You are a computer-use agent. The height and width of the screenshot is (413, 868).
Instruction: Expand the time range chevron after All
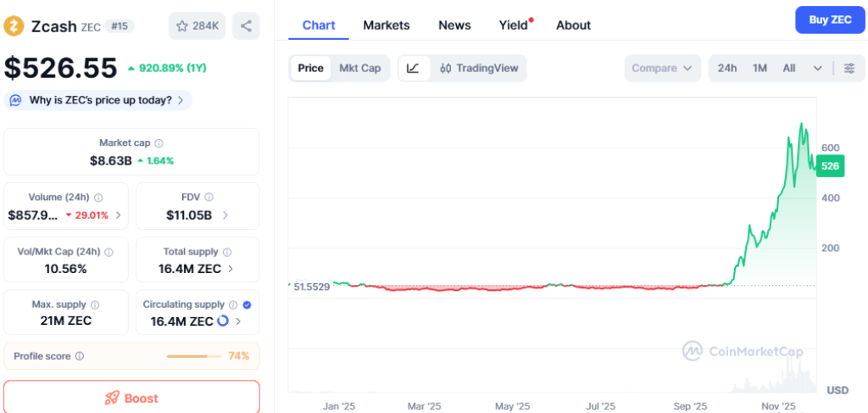coord(817,68)
